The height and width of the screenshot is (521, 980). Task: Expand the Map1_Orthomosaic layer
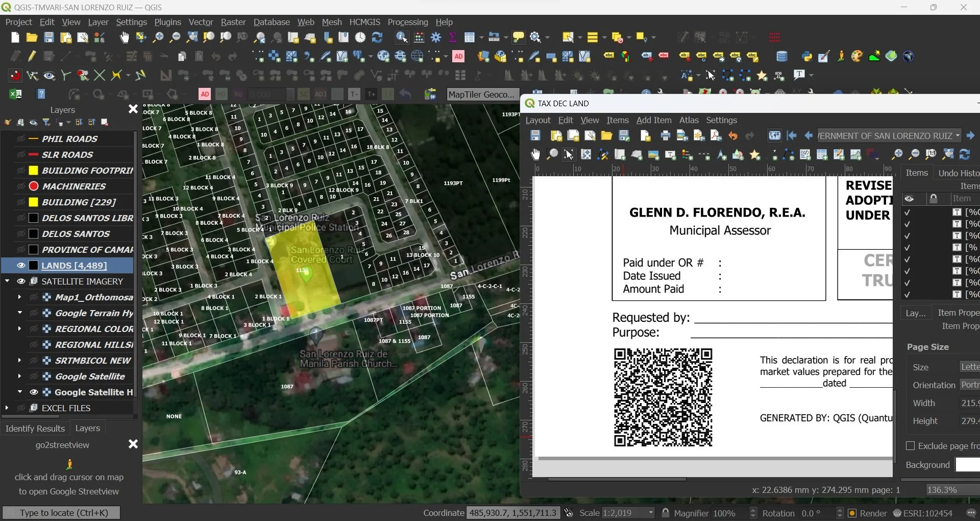[x=19, y=297]
